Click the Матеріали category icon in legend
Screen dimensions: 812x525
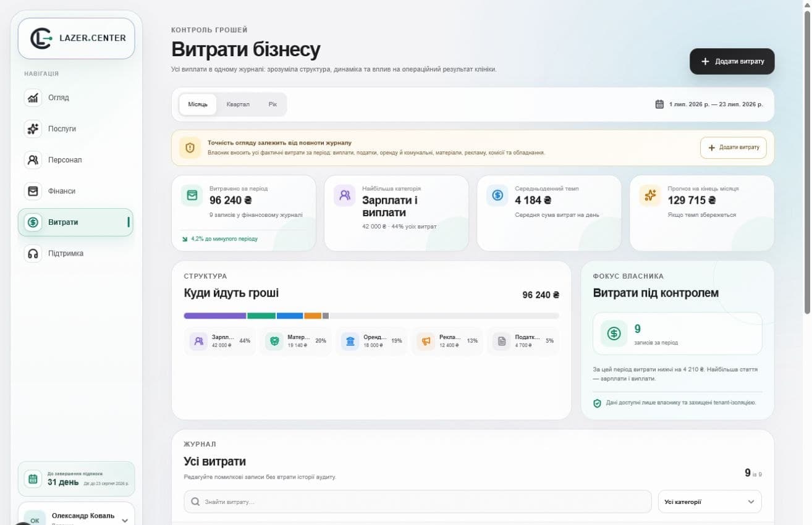click(x=274, y=341)
